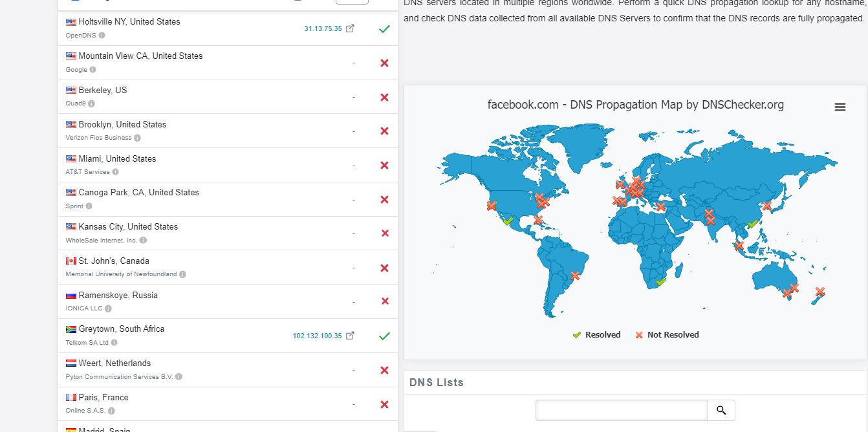
Task: Click info icon next to Quad9
Action: [x=91, y=103]
